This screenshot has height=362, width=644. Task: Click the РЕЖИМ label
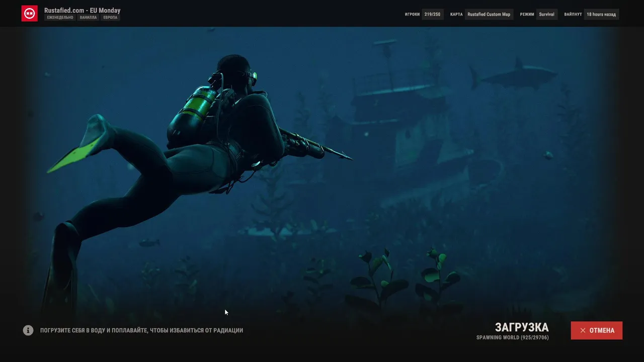(527, 15)
